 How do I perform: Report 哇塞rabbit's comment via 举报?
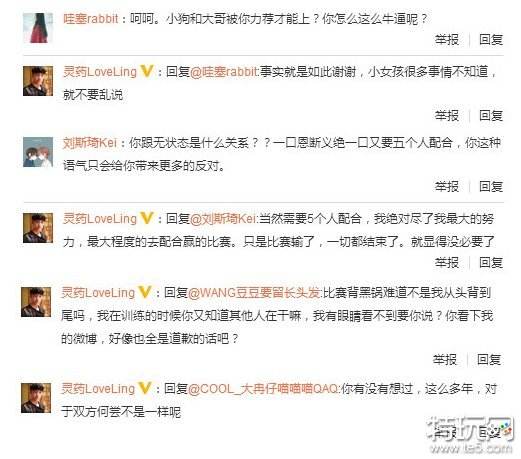447,40
